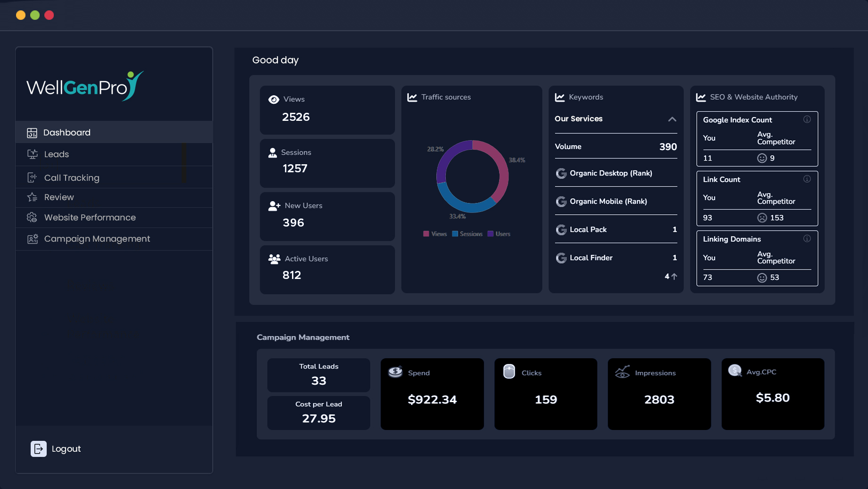Click the Users legend color swatch

490,234
